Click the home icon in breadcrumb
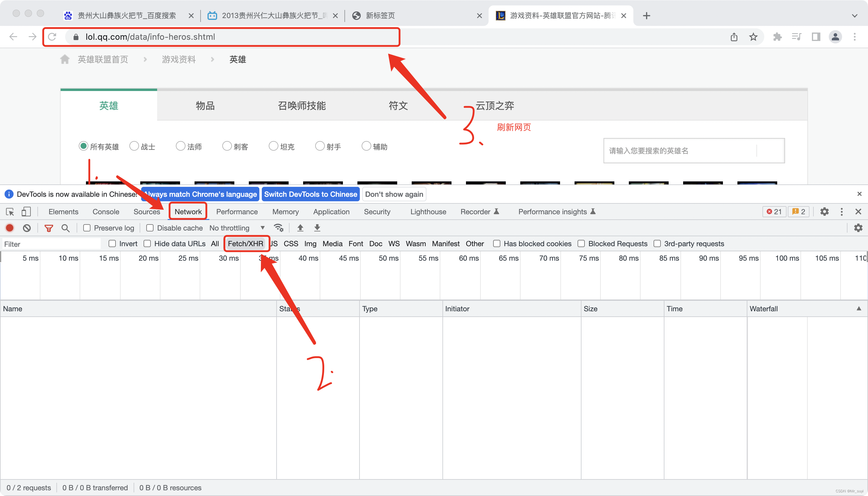868x496 pixels. click(65, 59)
